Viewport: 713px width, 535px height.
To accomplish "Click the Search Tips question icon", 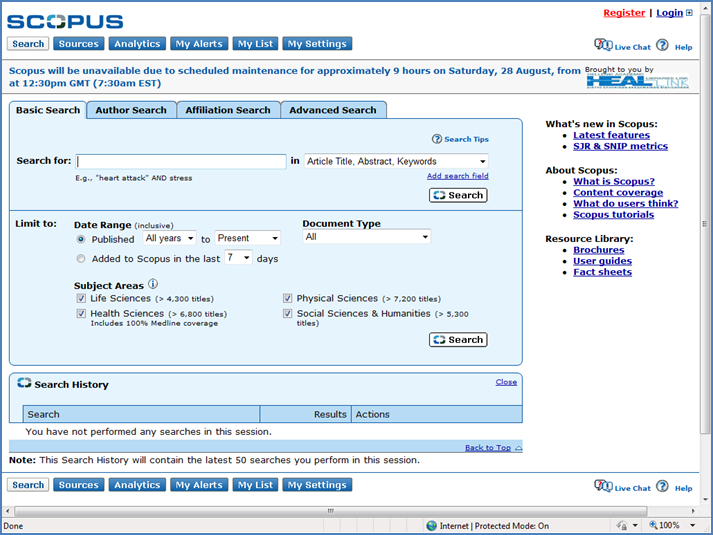I will coord(437,139).
